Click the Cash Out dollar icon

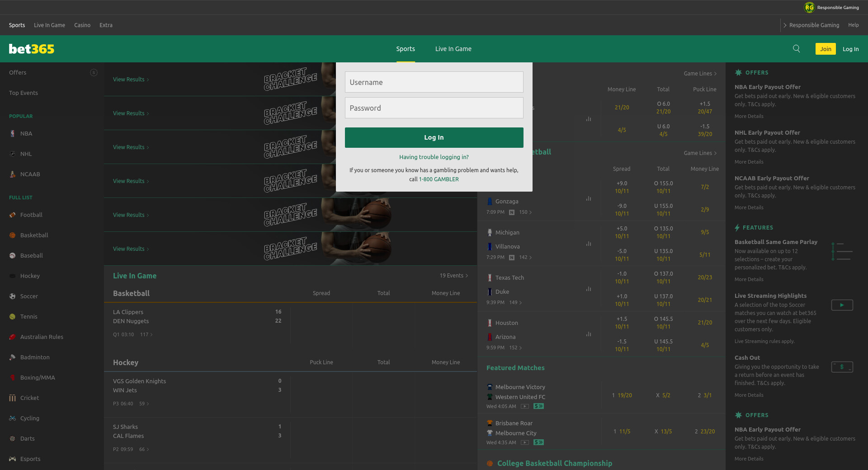tap(842, 367)
